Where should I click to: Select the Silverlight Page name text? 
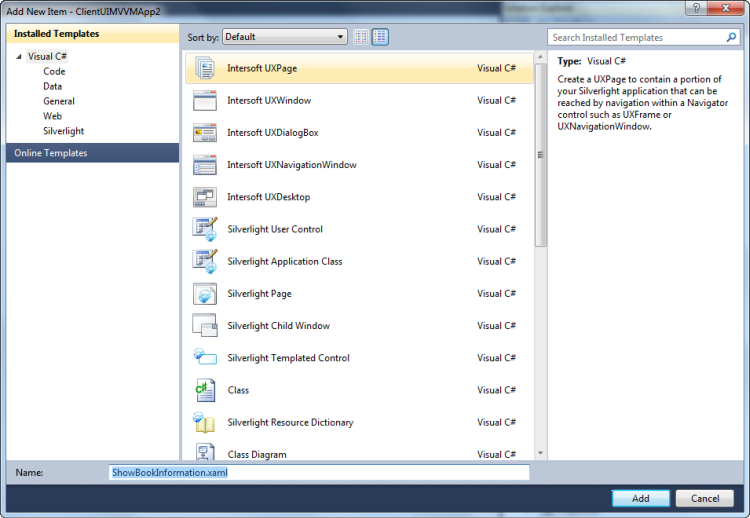click(259, 294)
